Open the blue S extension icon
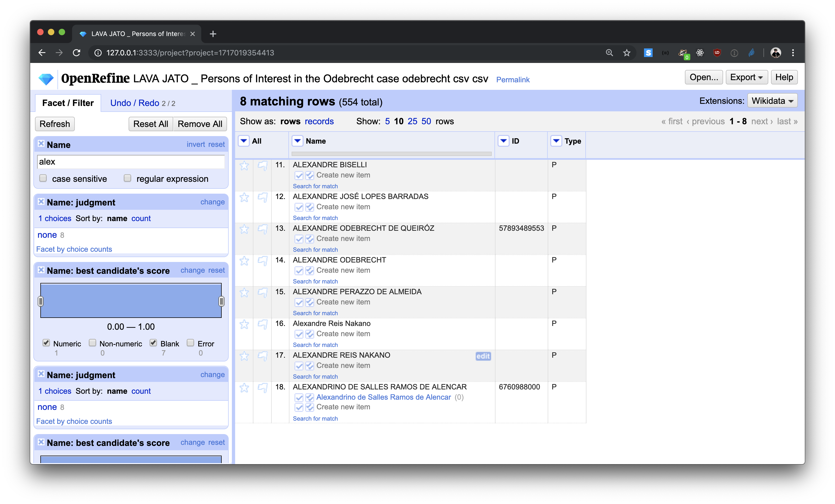The image size is (835, 504). pos(648,53)
